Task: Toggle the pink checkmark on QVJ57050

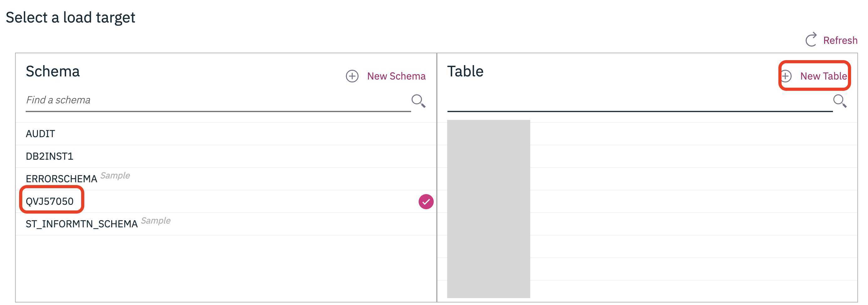Action: (x=426, y=202)
